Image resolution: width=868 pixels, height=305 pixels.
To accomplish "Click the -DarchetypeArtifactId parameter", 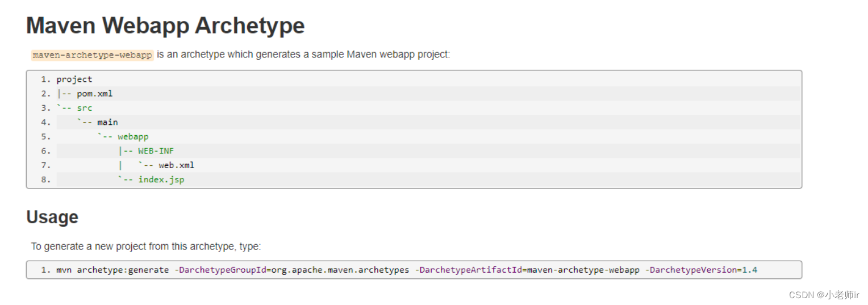I will 469,270.
